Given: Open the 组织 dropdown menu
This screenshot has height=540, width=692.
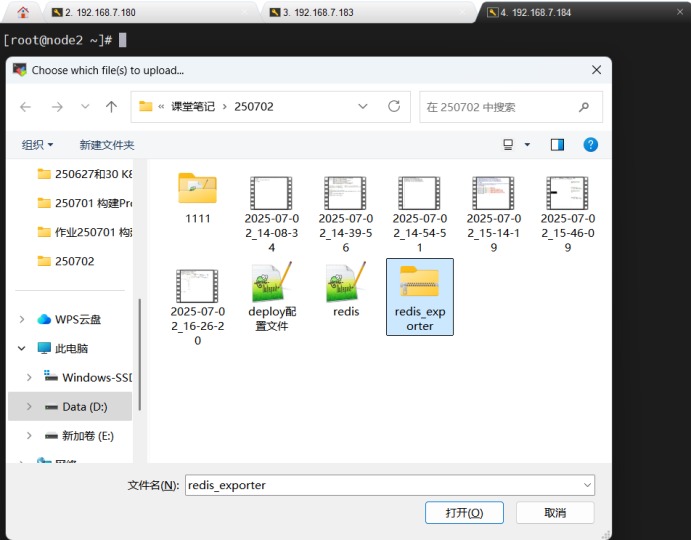Looking at the screenshot, I should tap(38, 145).
